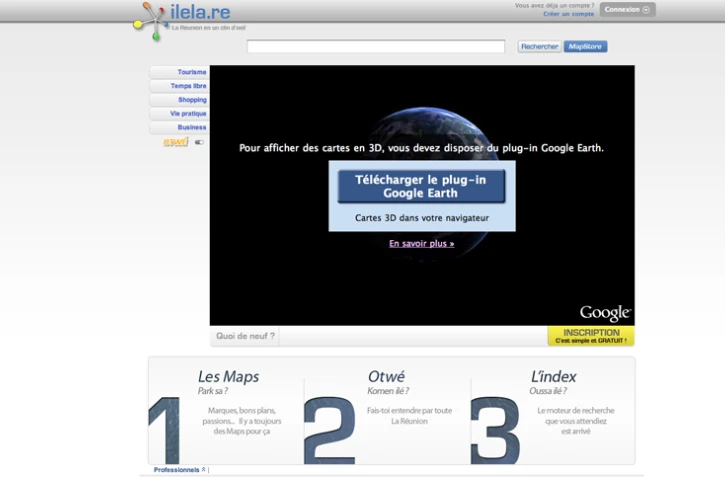Open the L'index section heading
The width and height of the screenshot is (725, 477).
coord(553,377)
